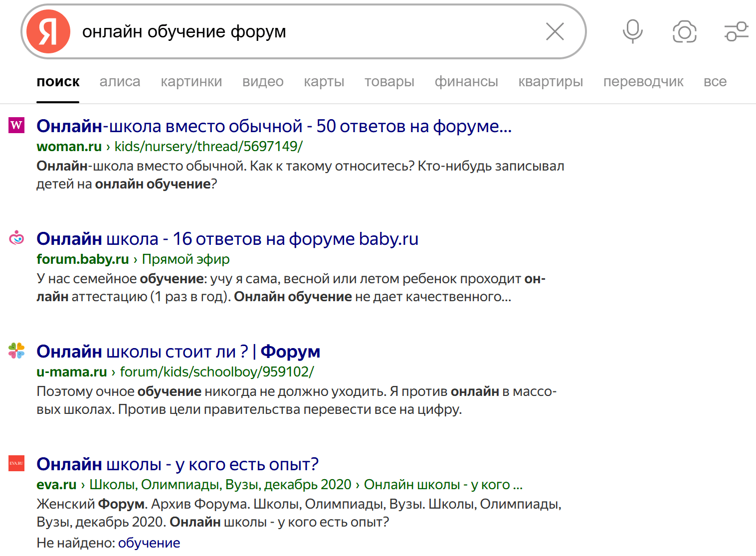This screenshot has width=756, height=556.
Task: Open the переводчик tab
Action: click(643, 82)
